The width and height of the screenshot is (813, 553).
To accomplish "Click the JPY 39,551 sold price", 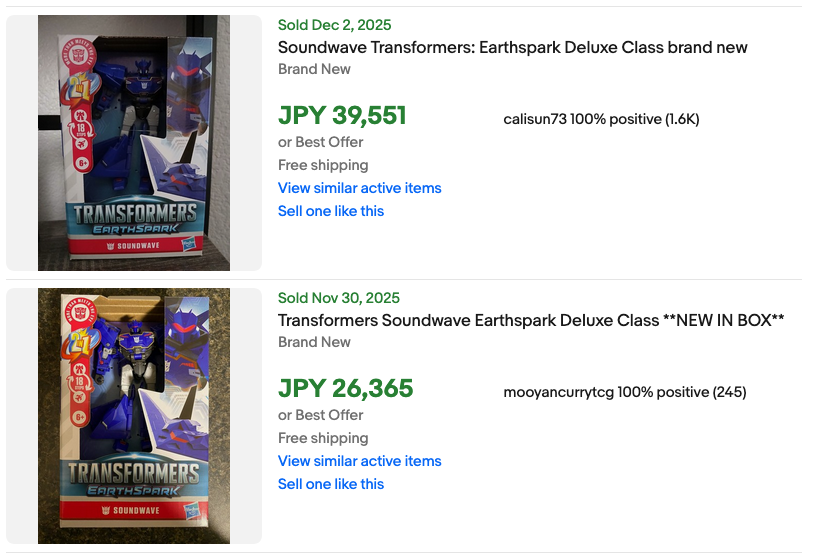I will pyautogui.click(x=342, y=116).
